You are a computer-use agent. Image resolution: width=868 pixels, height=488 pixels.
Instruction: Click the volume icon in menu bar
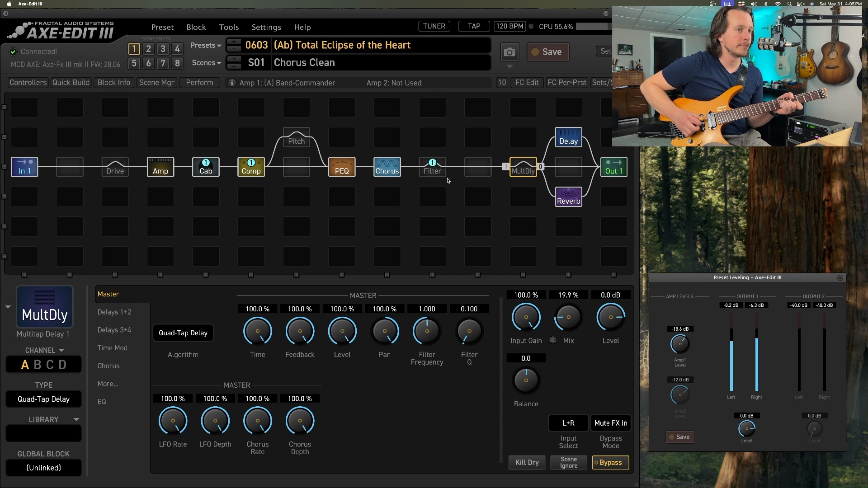[x=754, y=4]
